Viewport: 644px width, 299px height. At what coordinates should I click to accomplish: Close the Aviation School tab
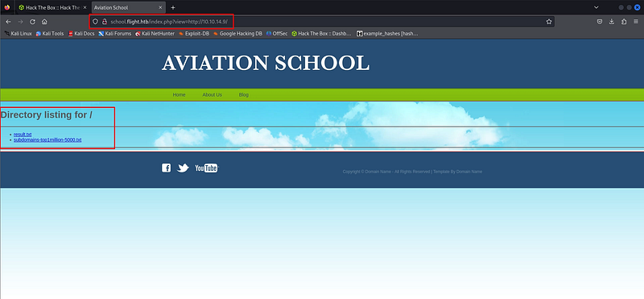160,7
